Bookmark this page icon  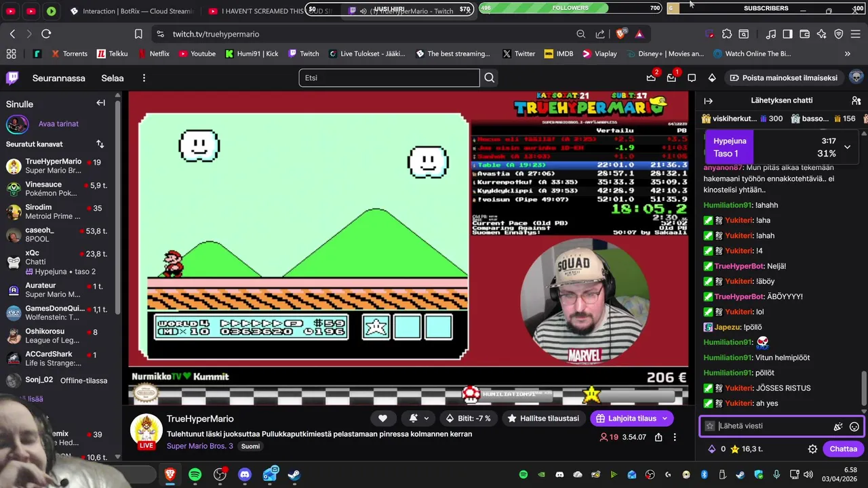point(138,34)
